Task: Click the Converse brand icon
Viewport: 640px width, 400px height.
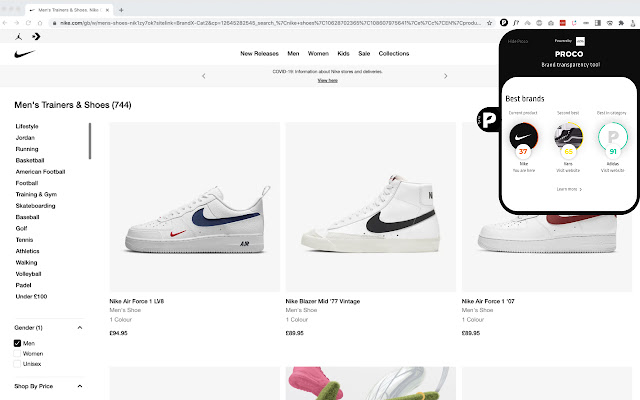Action: pos(36,37)
